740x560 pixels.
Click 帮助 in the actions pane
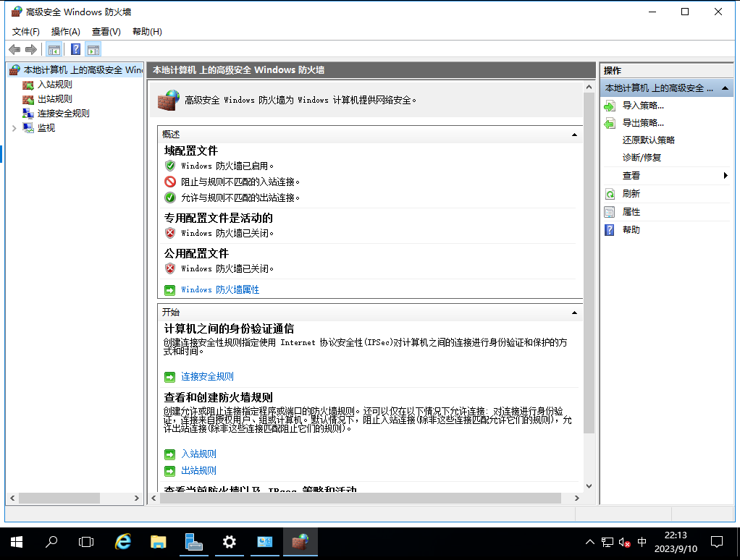(x=631, y=230)
